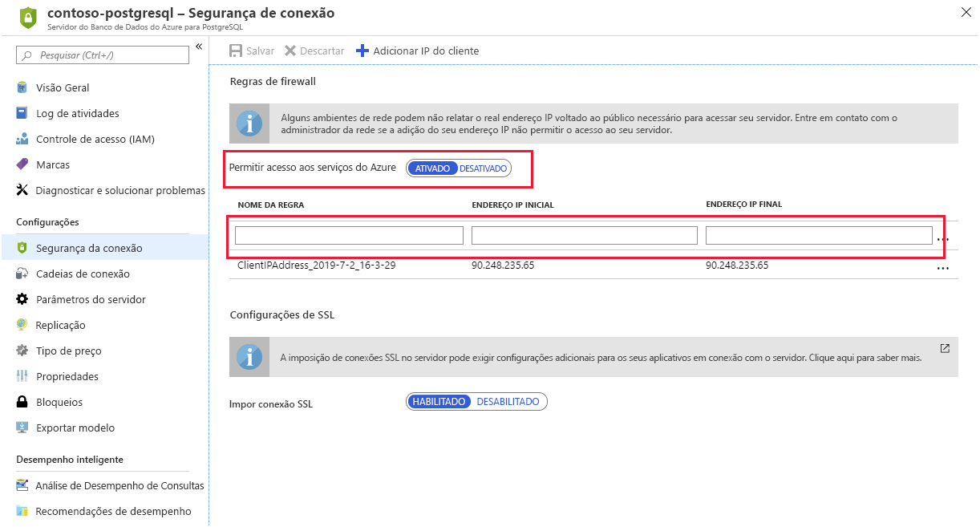Click the Descartar button label
This screenshot has height=527, width=980.
322,51
